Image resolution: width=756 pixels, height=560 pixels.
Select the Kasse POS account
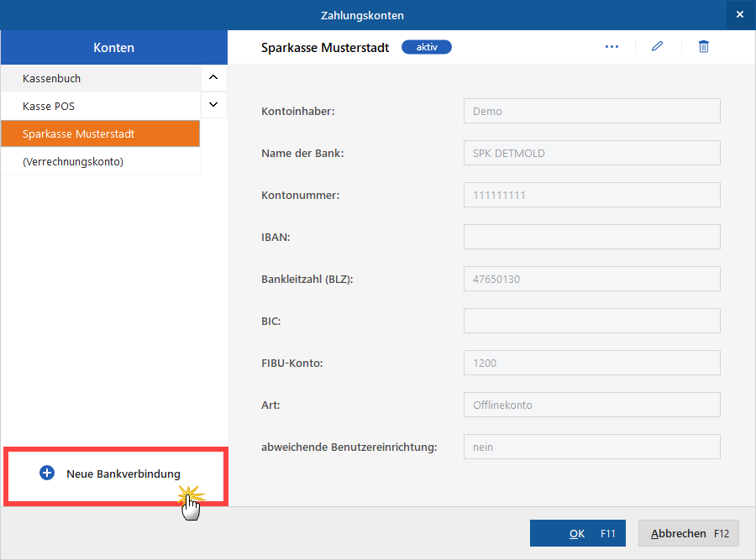coord(101,106)
